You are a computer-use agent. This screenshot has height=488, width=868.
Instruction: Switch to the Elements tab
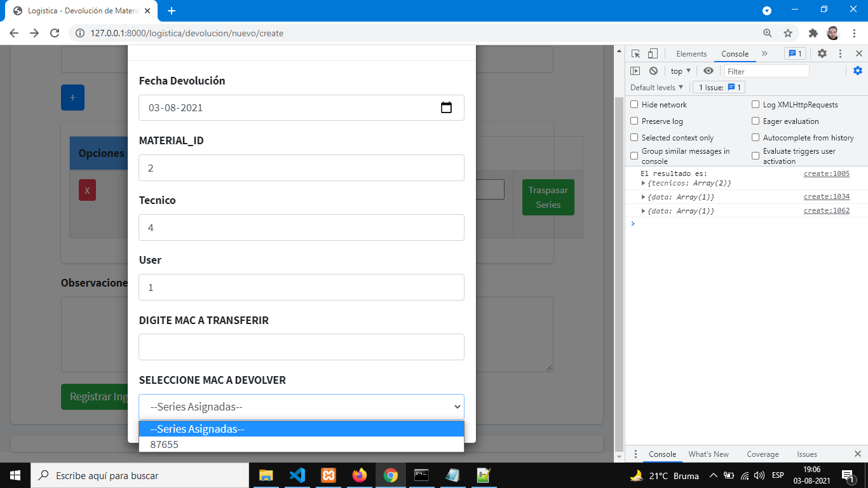pyautogui.click(x=691, y=54)
